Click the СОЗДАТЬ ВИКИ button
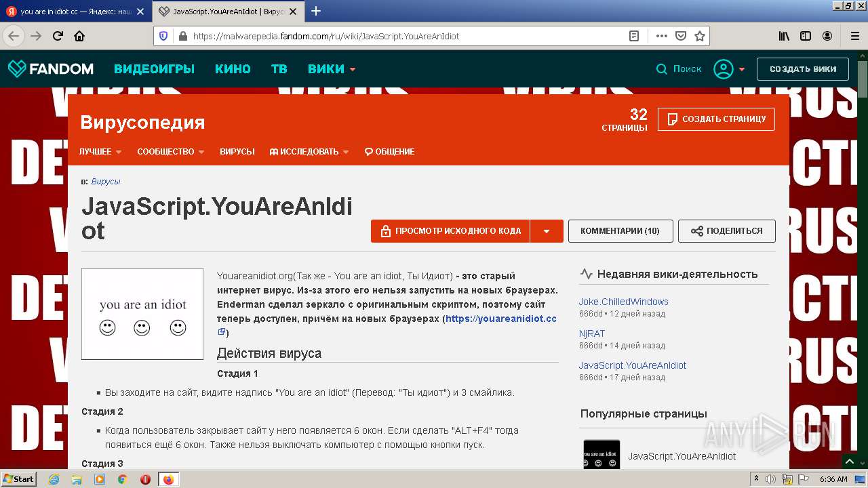This screenshot has width=868, height=488. click(803, 68)
